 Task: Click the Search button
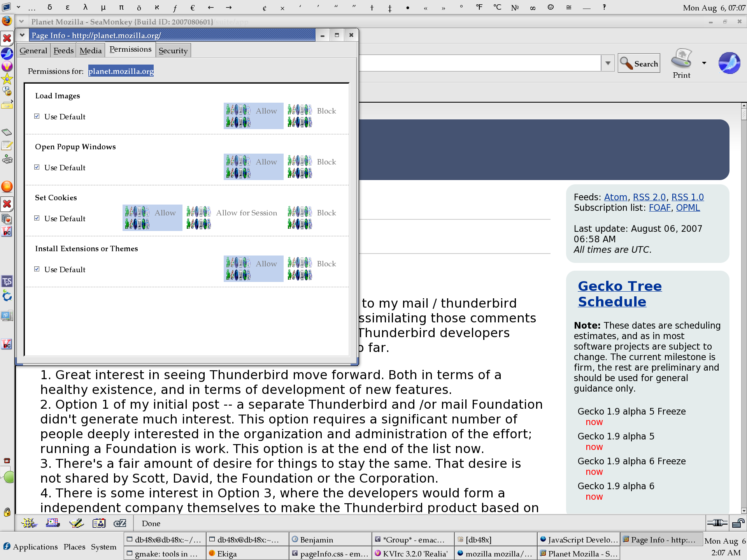(639, 63)
